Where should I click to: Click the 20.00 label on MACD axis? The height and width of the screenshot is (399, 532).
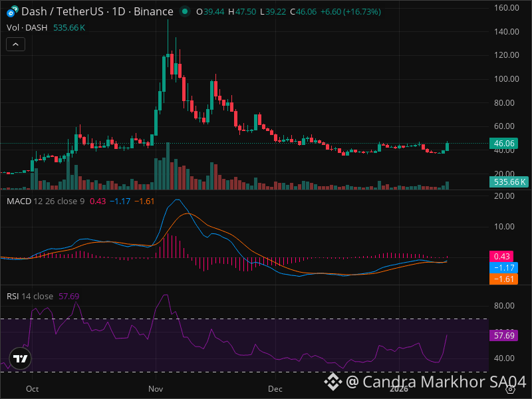pyautogui.click(x=505, y=196)
